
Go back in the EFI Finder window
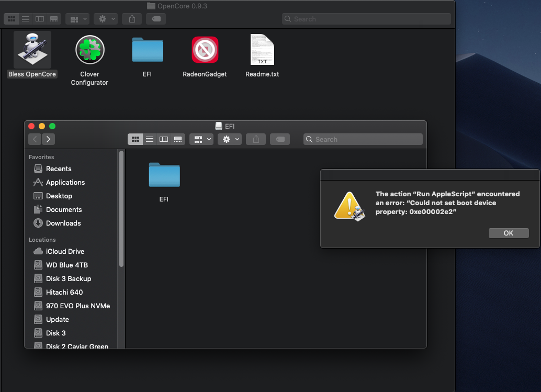click(x=35, y=139)
